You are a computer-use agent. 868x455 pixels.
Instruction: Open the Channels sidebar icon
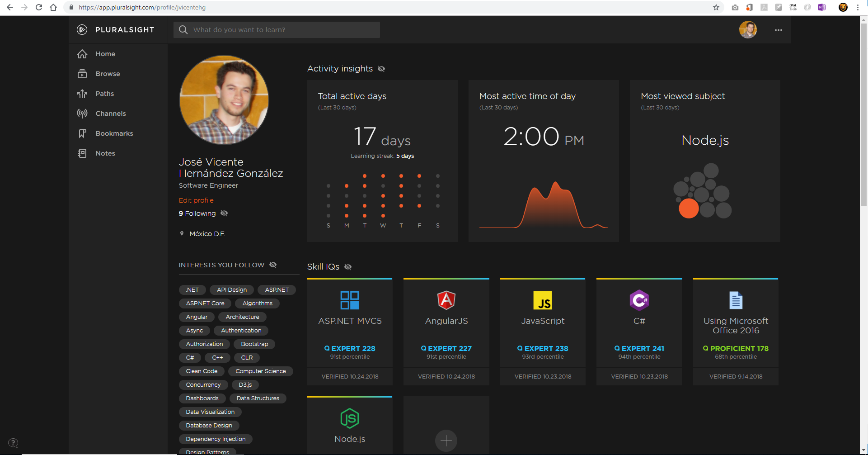click(x=82, y=114)
